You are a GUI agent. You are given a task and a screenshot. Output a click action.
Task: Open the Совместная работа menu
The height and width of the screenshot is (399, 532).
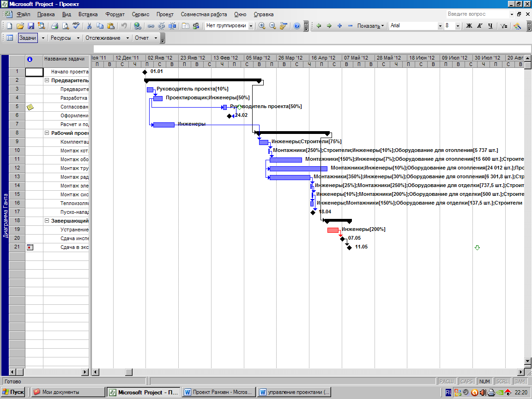204,14
